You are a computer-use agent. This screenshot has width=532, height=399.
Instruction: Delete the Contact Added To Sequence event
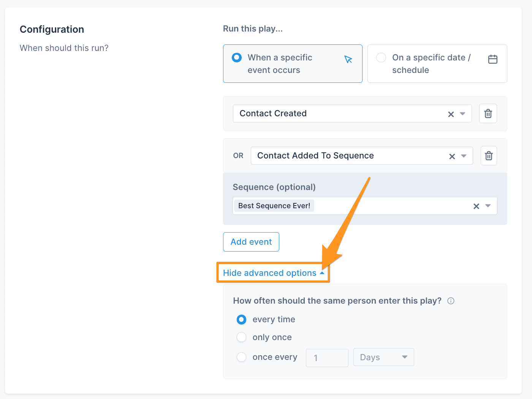489,156
